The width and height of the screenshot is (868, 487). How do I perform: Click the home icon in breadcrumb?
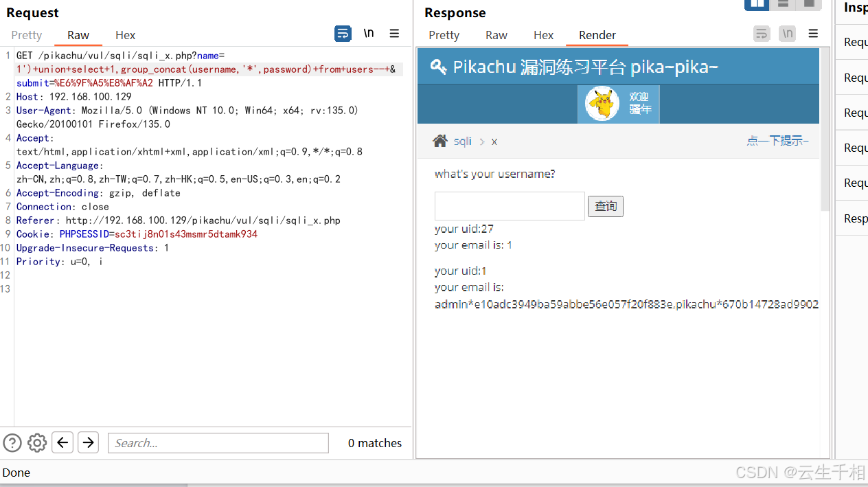click(440, 141)
